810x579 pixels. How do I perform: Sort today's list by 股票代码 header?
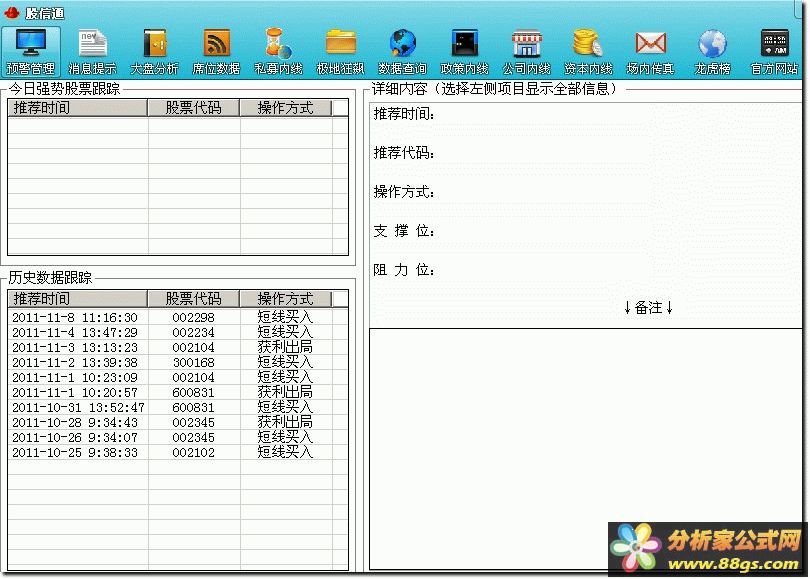pyautogui.click(x=194, y=108)
